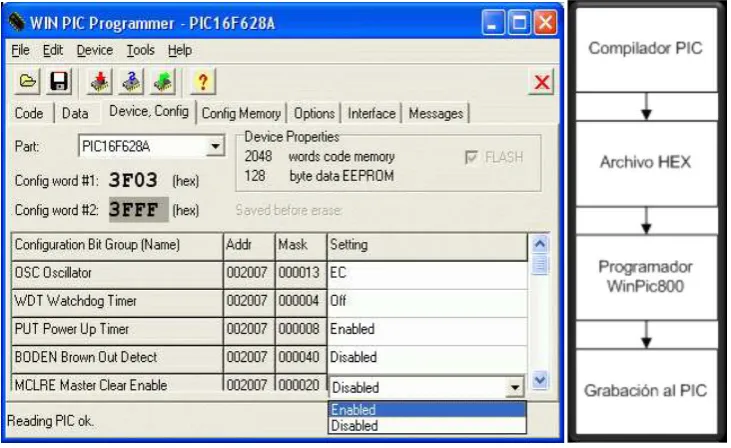Open the Messages tab

pos(436,113)
